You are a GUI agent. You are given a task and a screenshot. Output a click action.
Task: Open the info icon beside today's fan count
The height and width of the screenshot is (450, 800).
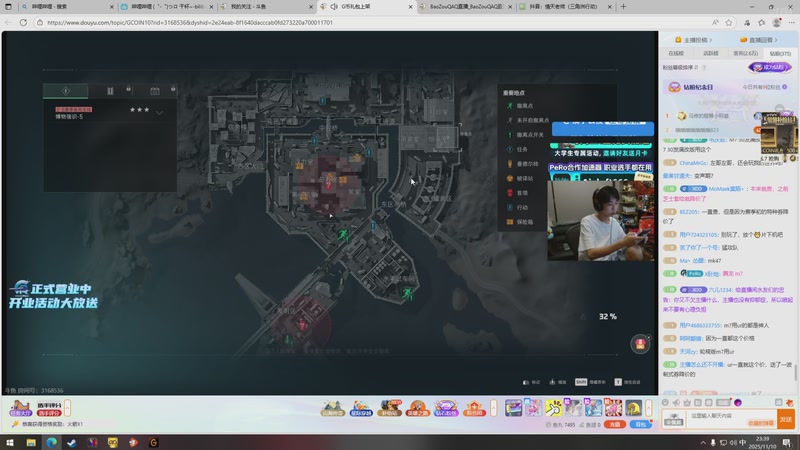[x=785, y=87]
